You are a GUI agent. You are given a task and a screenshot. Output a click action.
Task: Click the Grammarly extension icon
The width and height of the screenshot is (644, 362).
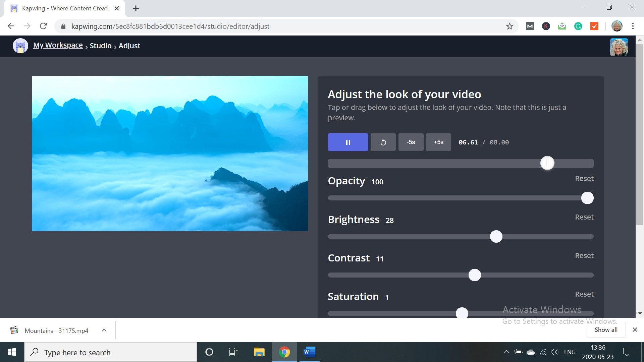point(579,26)
